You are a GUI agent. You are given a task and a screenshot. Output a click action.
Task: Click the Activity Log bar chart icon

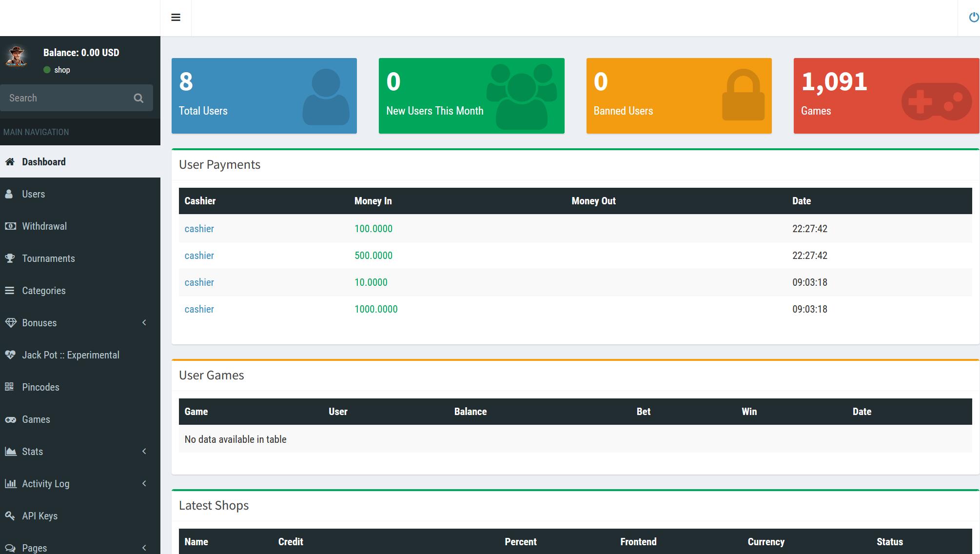pyautogui.click(x=10, y=484)
